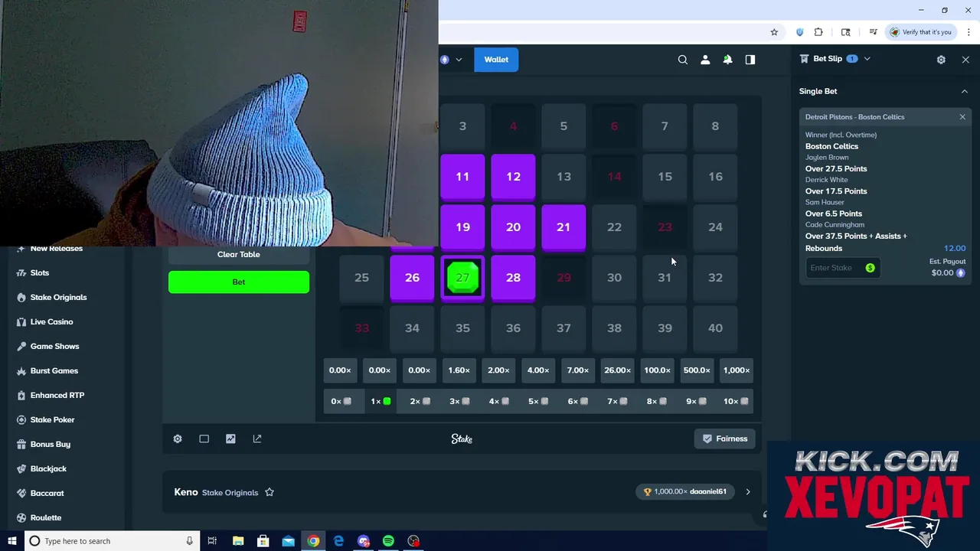Select Keno tile 35
980x551 pixels.
462,328
